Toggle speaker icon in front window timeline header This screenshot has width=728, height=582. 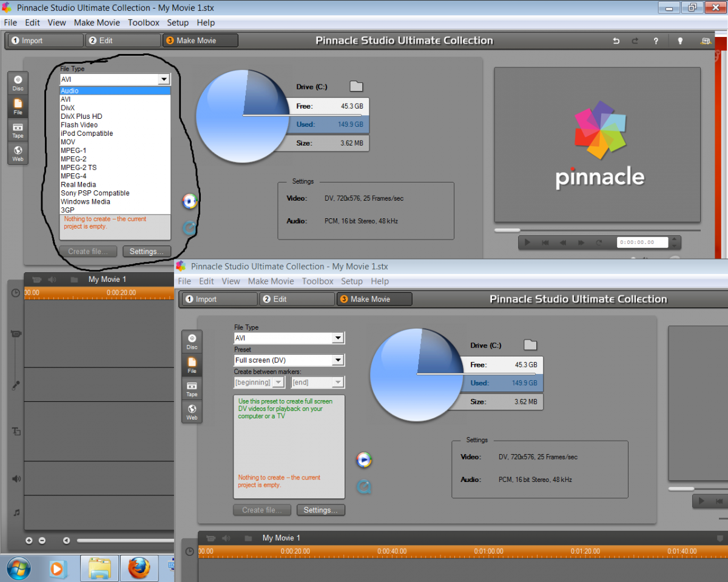click(x=226, y=538)
